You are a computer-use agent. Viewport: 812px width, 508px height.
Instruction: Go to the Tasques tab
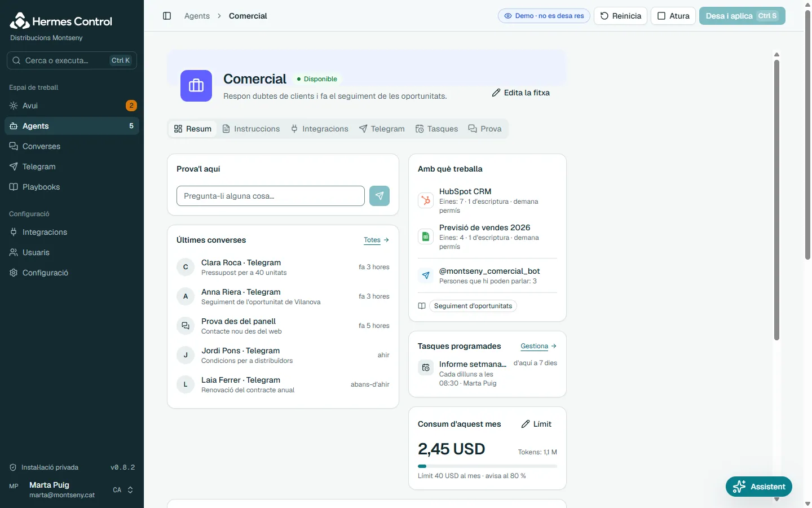click(x=437, y=129)
